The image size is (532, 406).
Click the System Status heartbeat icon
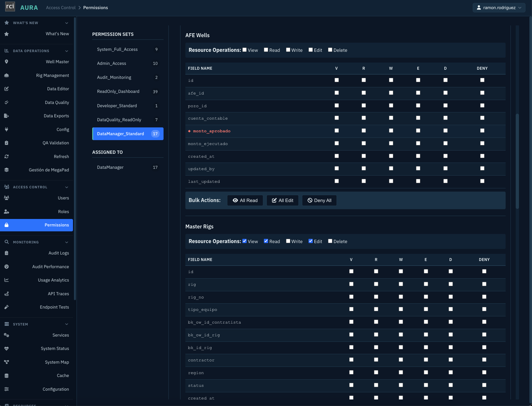[x=7, y=348]
